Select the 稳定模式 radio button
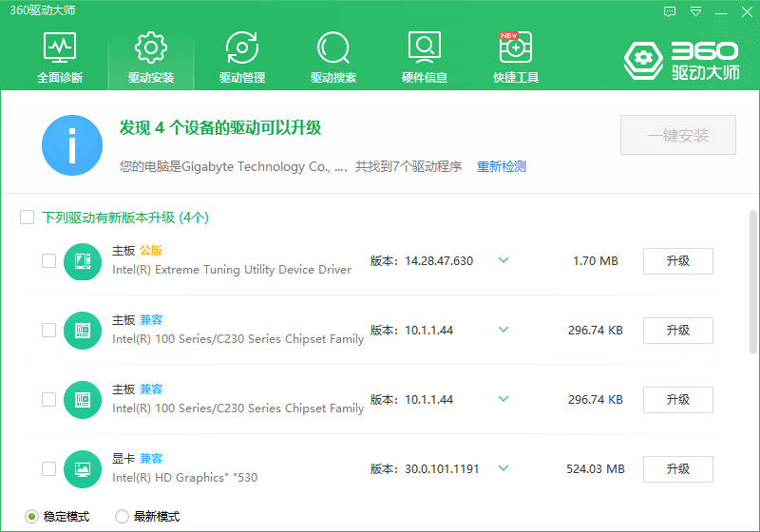This screenshot has height=532, width=760. click(31, 517)
